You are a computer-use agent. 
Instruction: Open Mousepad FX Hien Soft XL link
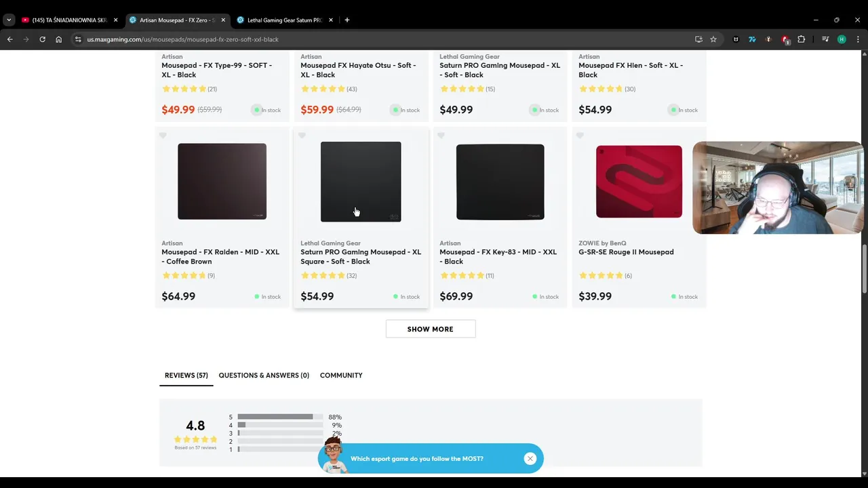pyautogui.click(x=631, y=70)
